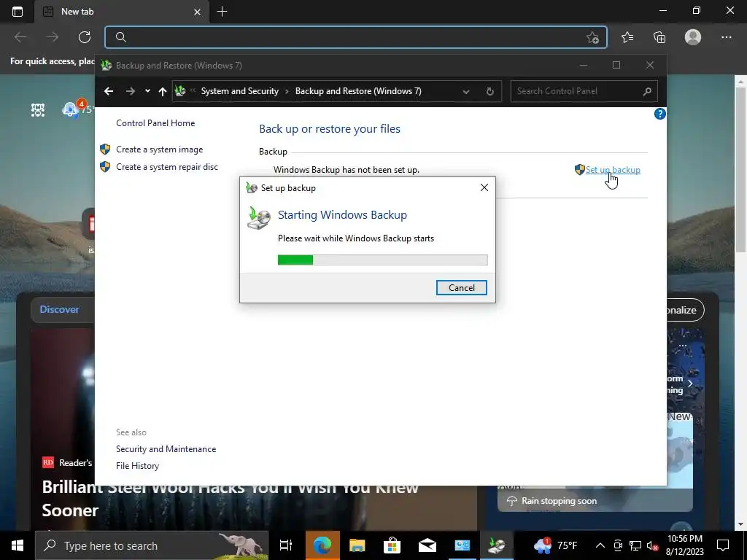Open the 75°F weather widget on taskbar

(x=555, y=545)
